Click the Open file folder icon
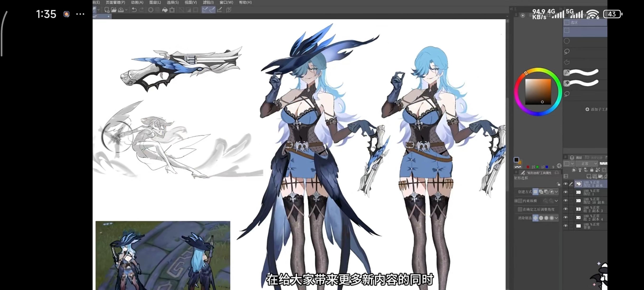The image size is (644, 290). point(114,10)
